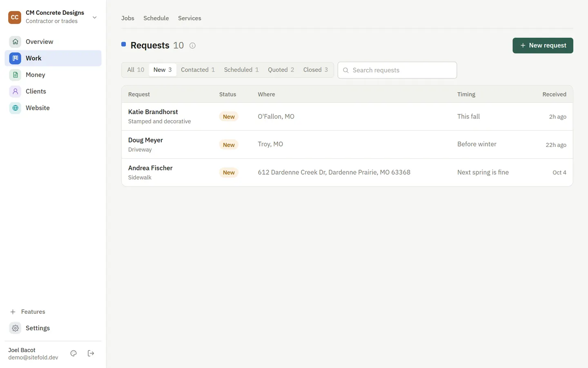Click the Requests heading
This screenshot has width=588, height=368.
coord(150,45)
